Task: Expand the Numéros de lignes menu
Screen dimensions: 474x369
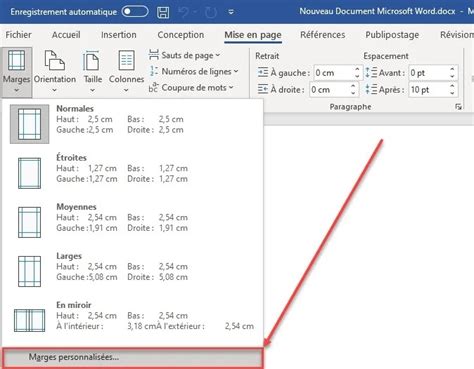Action: tap(194, 71)
